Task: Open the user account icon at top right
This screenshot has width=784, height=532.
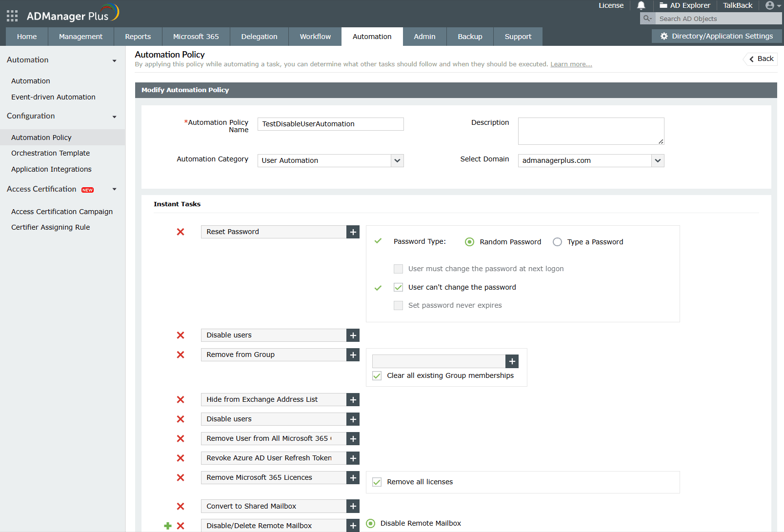Action: pos(770,5)
